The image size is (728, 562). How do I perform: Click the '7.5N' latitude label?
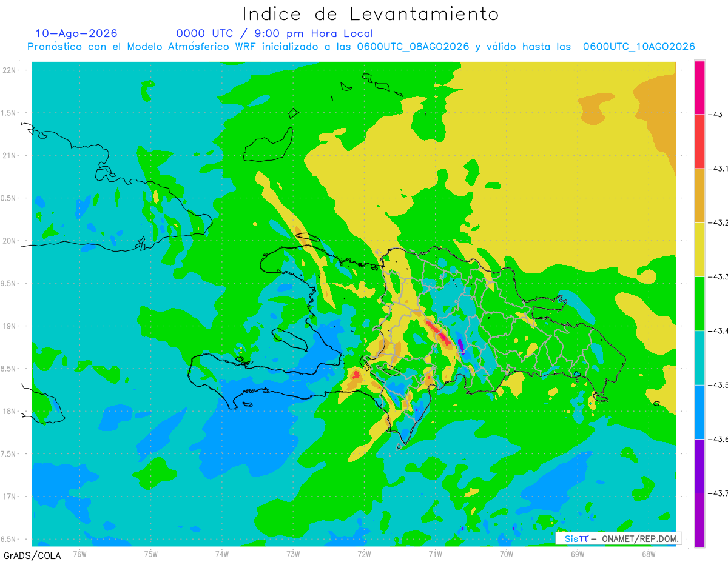[x=9, y=454]
